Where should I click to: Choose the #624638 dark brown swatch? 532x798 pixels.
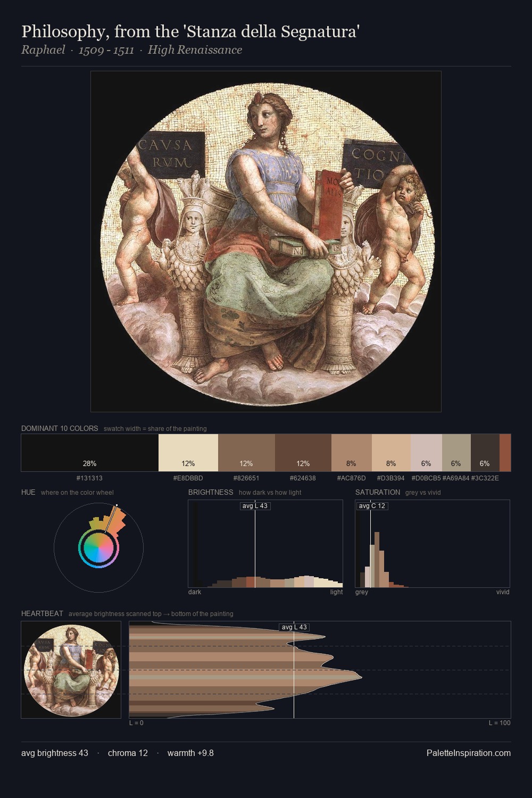[x=303, y=453]
